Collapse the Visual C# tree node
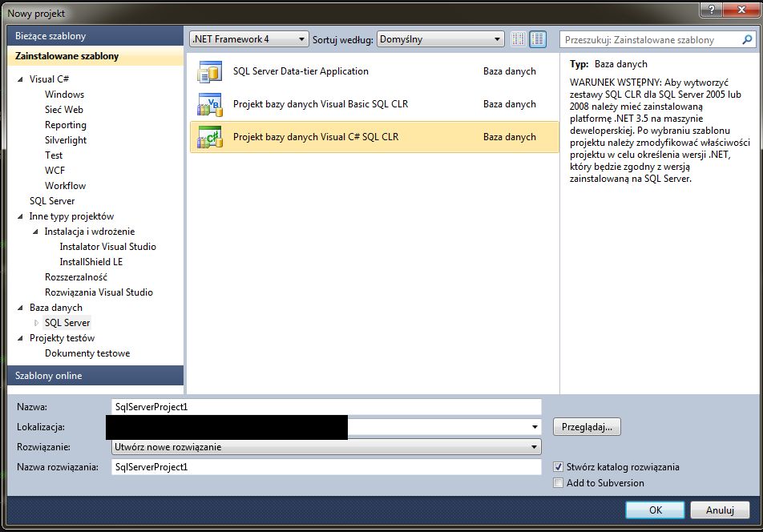Viewport: 763px width, 532px height. pyautogui.click(x=21, y=79)
